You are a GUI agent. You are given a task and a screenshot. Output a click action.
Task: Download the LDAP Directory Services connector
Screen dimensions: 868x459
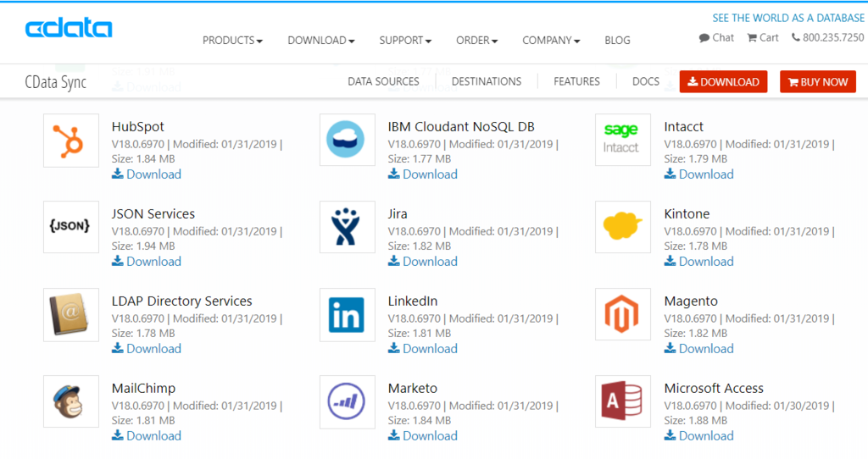point(146,349)
